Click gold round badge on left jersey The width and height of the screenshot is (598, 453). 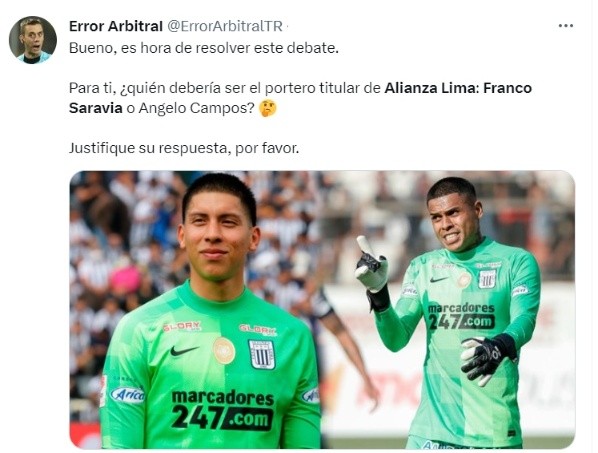[224, 350]
